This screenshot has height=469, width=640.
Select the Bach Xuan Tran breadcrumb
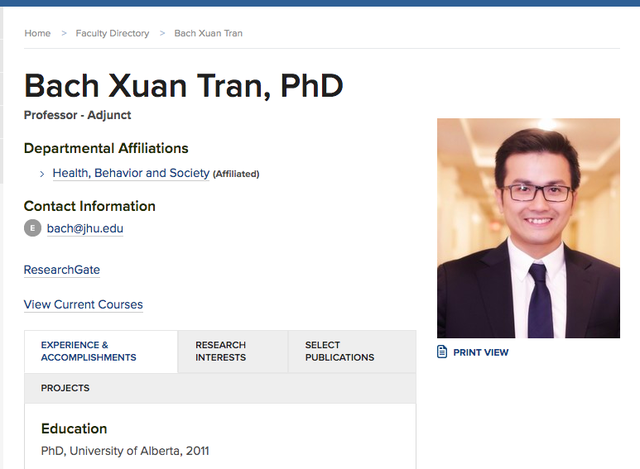pyautogui.click(x=208, y=33)
